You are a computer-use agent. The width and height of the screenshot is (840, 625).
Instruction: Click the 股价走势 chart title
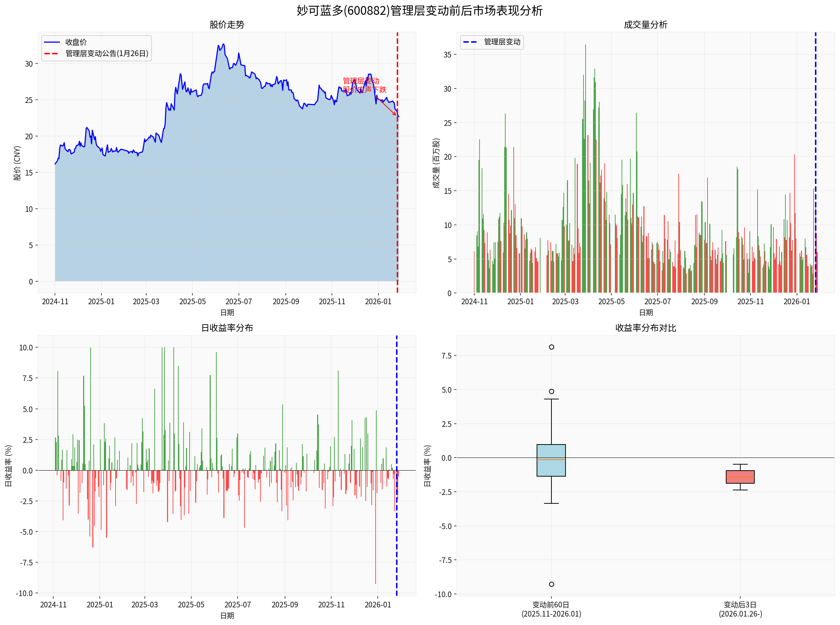pos(227,25)
